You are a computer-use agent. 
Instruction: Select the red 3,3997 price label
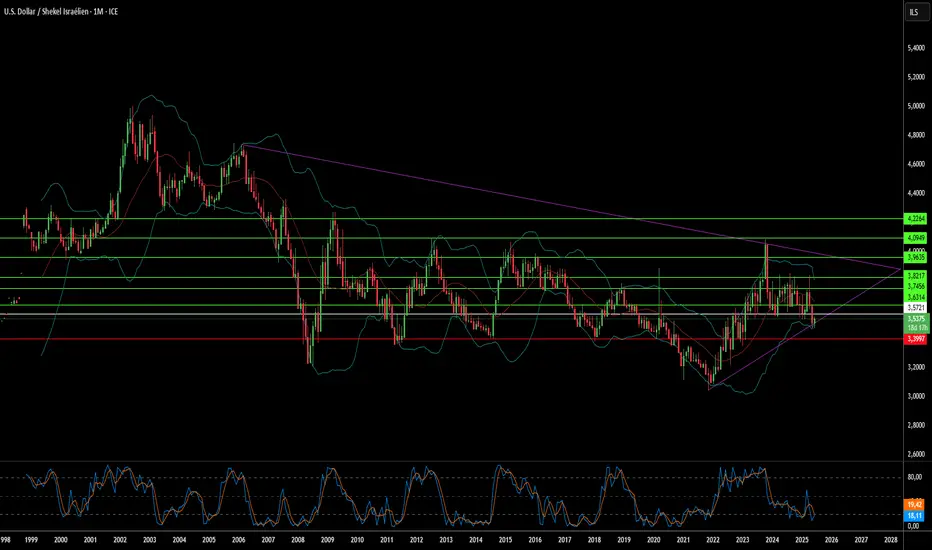(x=915, y=339)
